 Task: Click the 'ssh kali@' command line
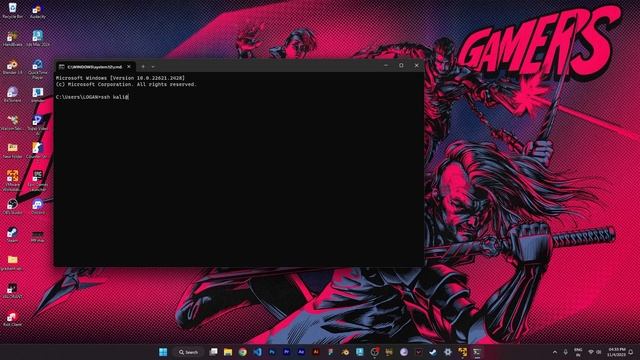(x=92, y=97)
